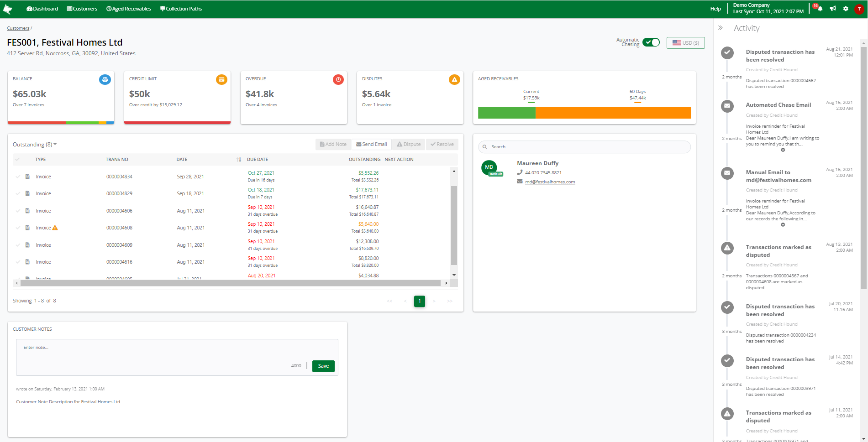The image size is (868, 442).
Task: Expand the Manual Email activity details
Action: pyautogui.click(x=783, y=225)
